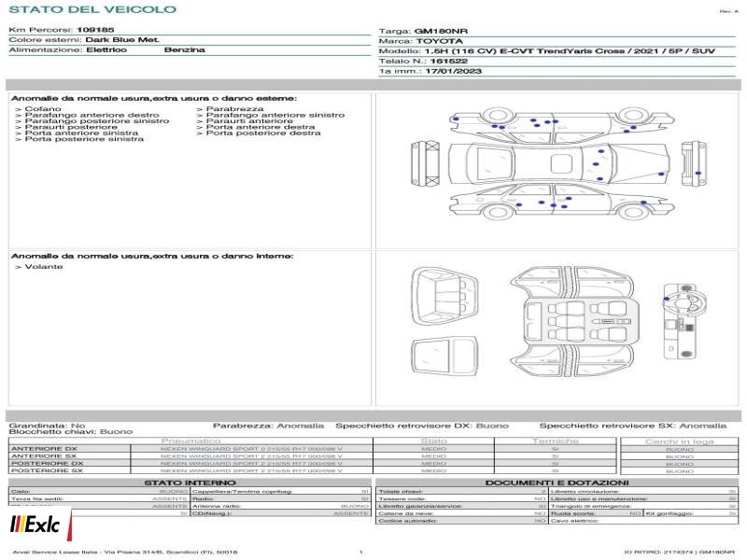Image resolution: width=747 pixels, height=560 pixels.
Task: Click the 'Ruota scorta' row label
Action: pyautogui.click(x=573, y=513)
